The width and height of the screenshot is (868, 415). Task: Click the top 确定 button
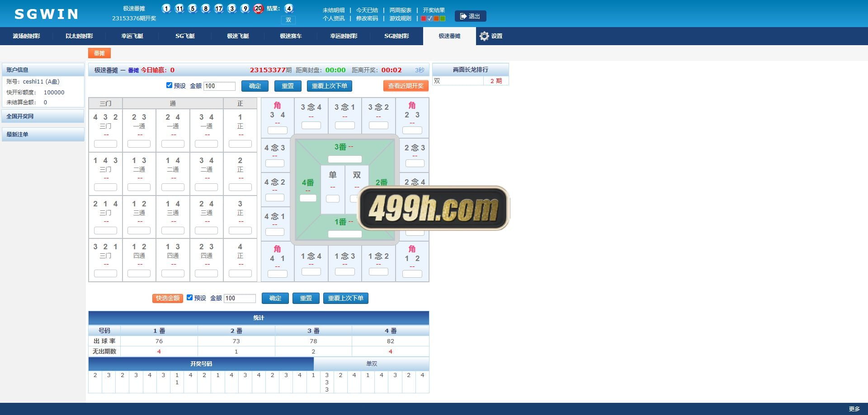coord(255,86)
